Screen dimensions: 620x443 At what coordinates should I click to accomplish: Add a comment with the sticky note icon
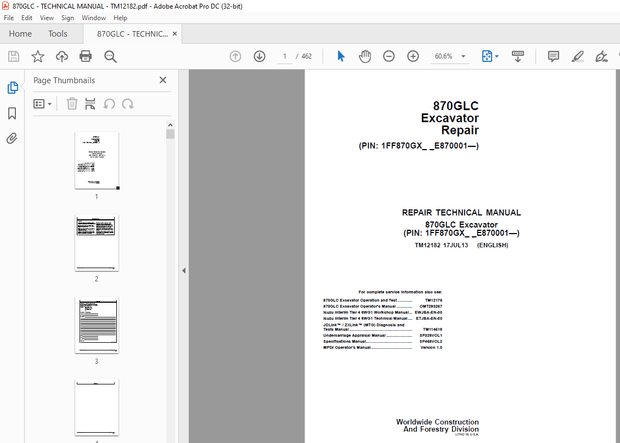[x=553, y=57]
